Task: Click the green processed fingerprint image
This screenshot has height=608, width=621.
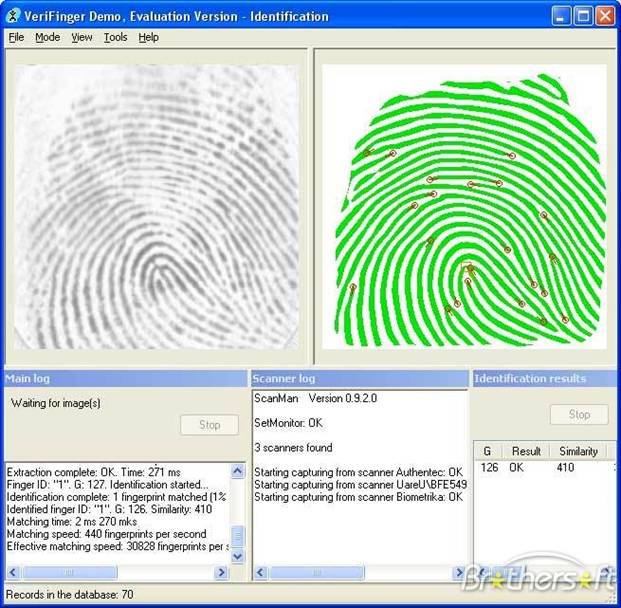Action: point(464,207)
